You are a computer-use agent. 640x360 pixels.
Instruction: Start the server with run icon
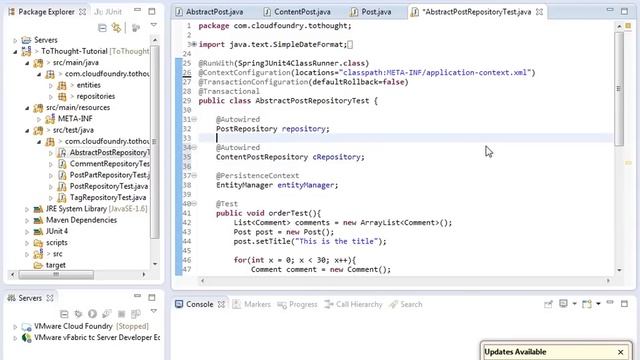(92, 314)
